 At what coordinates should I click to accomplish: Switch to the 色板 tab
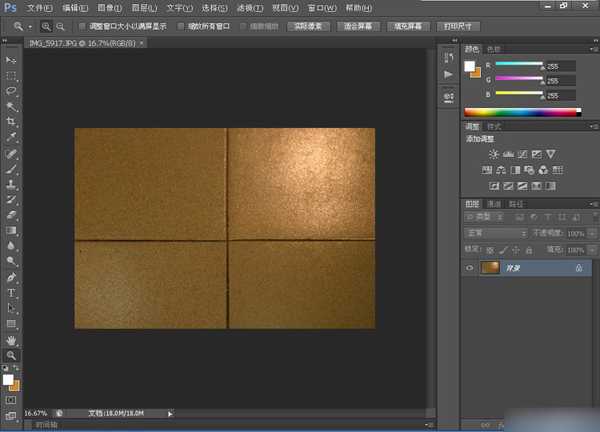tap(493, 48)
